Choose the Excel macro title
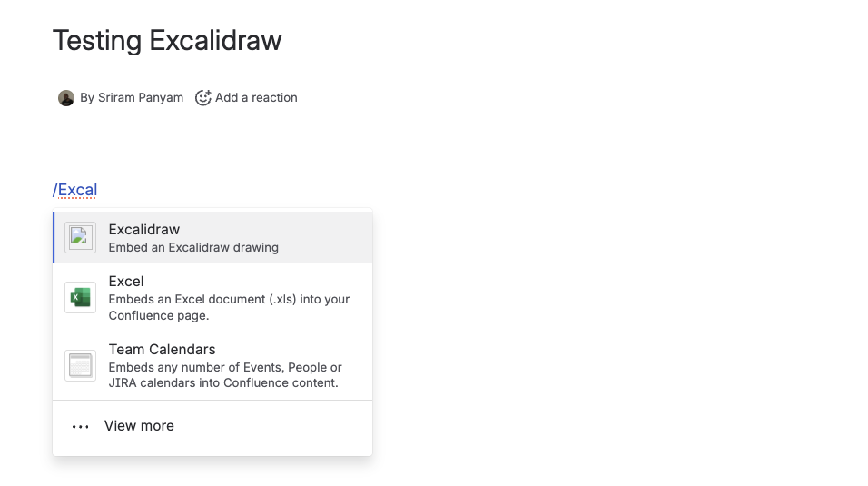Viewport: 868px width, 486px height. (x=126, y=282)
